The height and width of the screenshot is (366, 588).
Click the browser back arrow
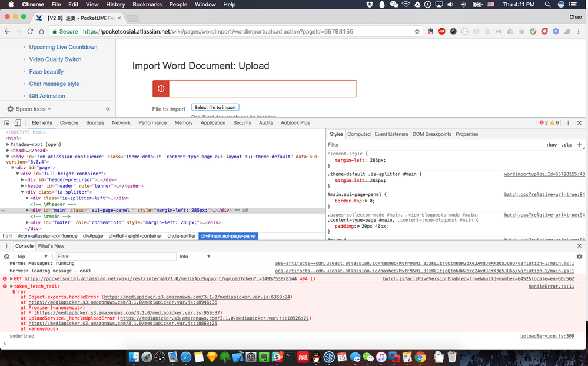tap(7, 32)
